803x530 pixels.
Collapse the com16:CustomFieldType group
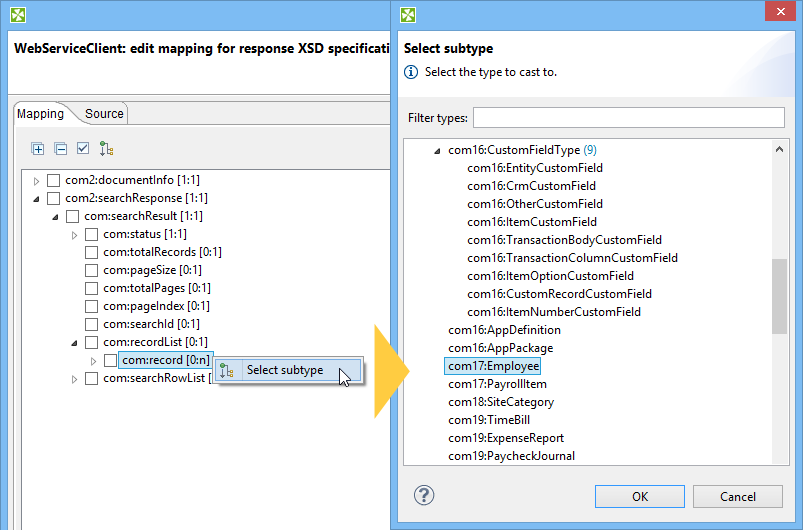(x=437, y=150)
